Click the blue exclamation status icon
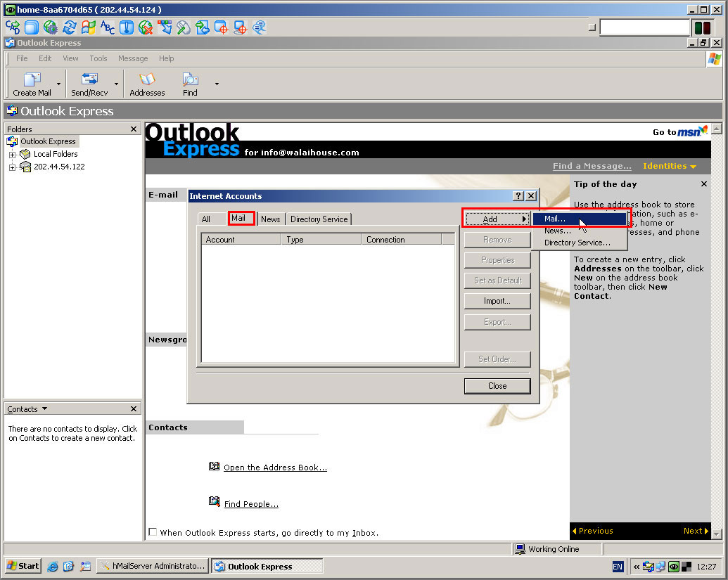Image resolution: width=728 pixels, height=580 pixels. [x=127, y=27]
